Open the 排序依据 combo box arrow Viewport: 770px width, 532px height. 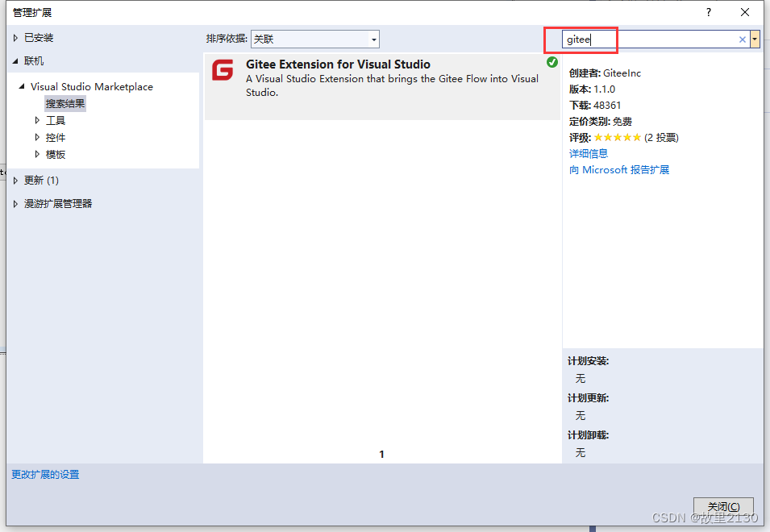point(373,39)
